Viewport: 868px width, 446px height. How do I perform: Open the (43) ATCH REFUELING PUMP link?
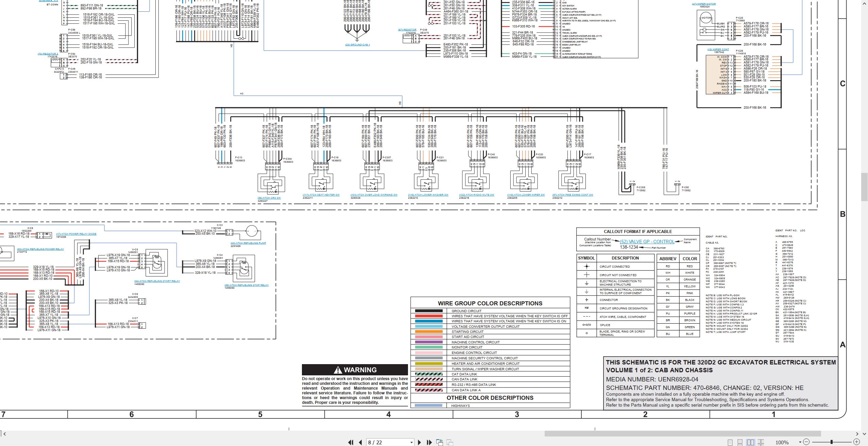[x=248, y=243]
